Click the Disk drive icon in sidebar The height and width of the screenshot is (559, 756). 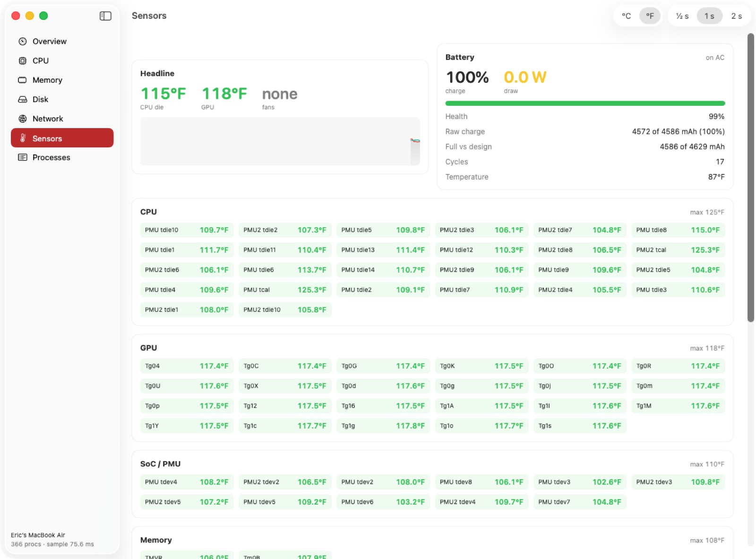point(22,100)
